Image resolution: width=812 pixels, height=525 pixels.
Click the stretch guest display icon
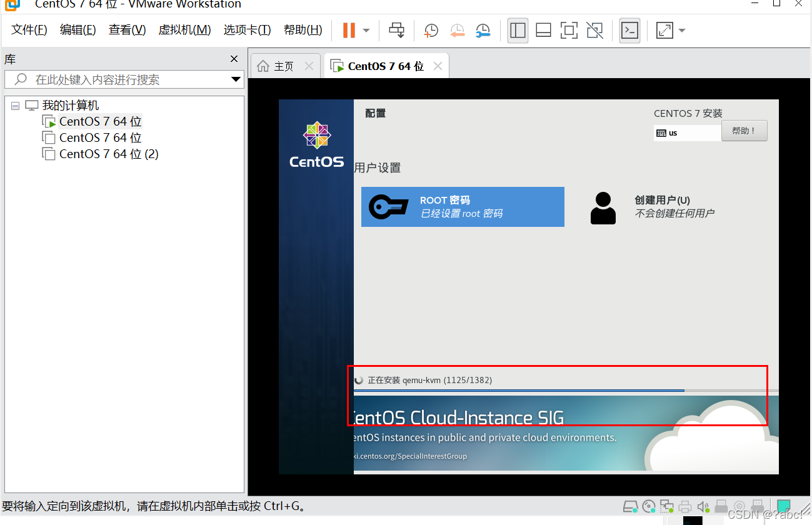[664, 30]
